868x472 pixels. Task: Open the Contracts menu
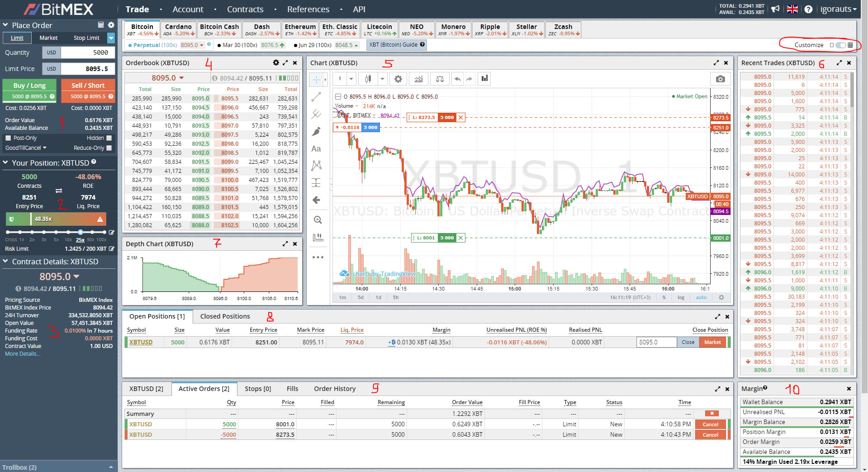pyautogui.click(x=245, y=9)
